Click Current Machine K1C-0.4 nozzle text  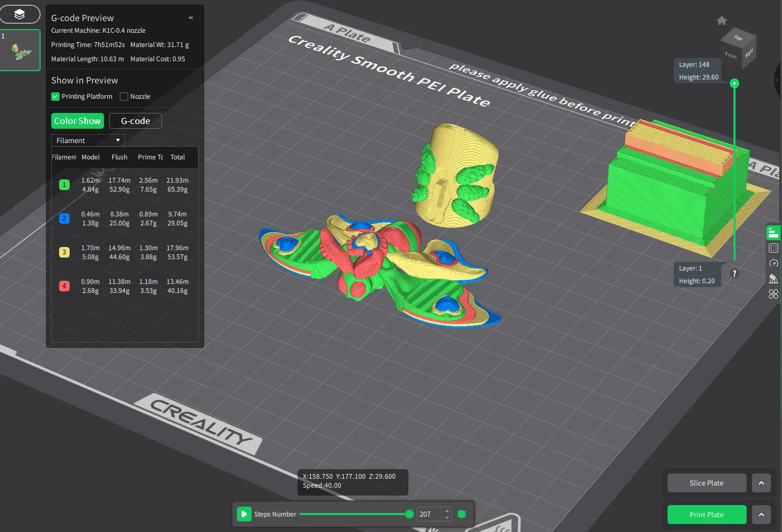tap(98, 31)
